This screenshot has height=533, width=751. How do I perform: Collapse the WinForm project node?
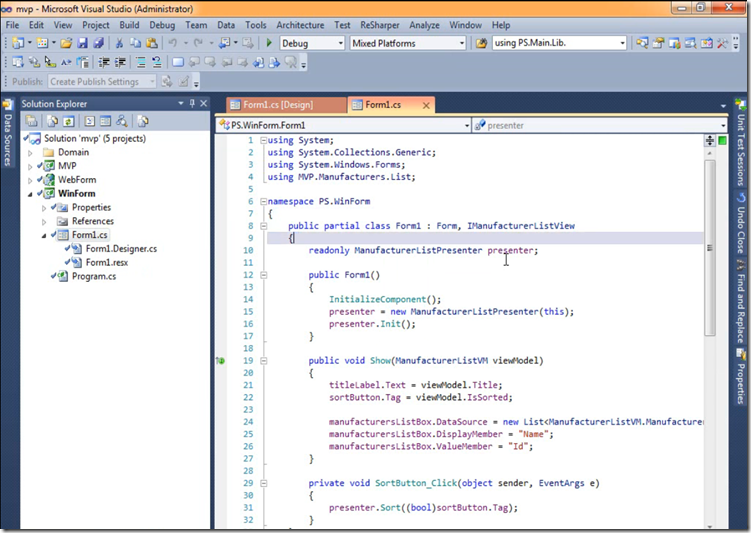tap(30, 194)
